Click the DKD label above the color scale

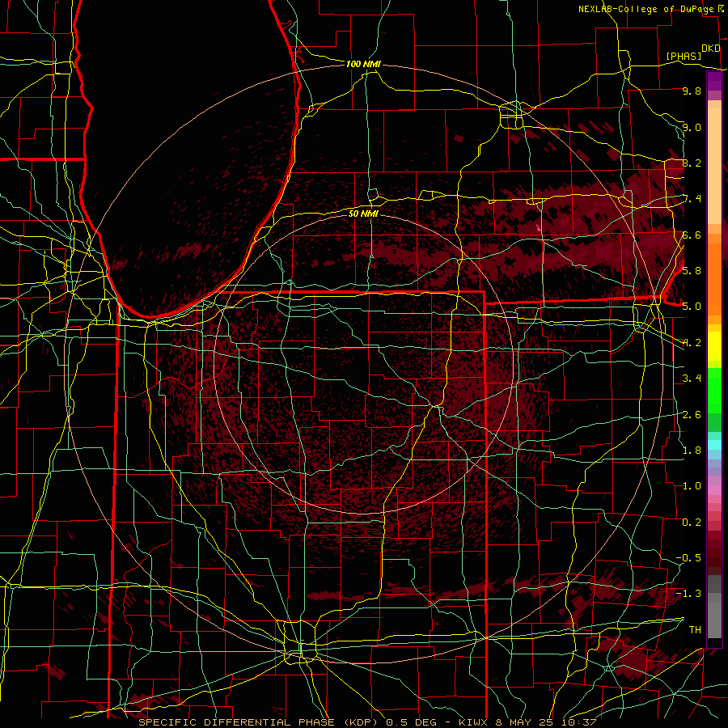(710, 49)
